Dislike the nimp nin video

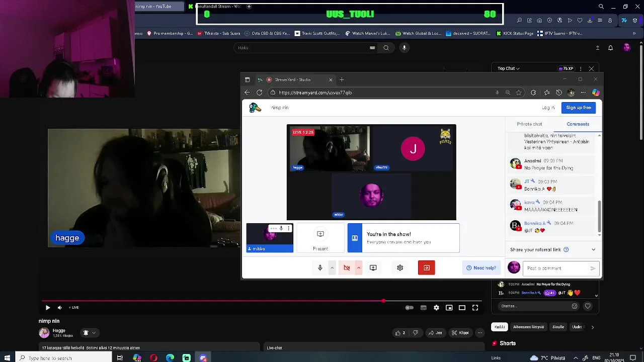pyautogui.click(x=415, y=333)
